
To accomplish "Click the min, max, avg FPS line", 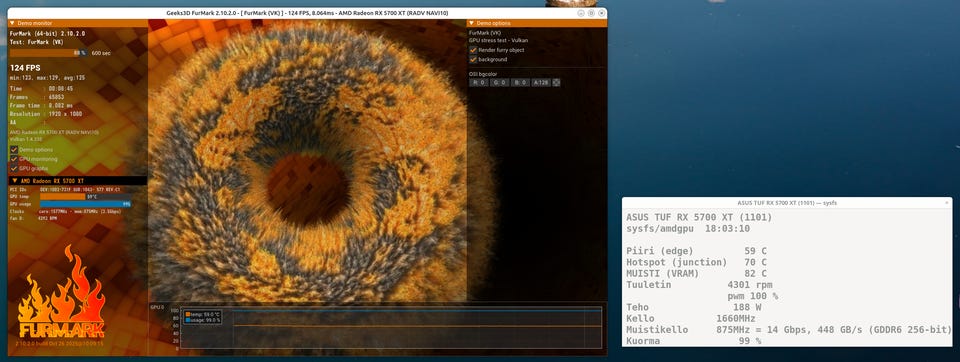I will click(47, 78).
